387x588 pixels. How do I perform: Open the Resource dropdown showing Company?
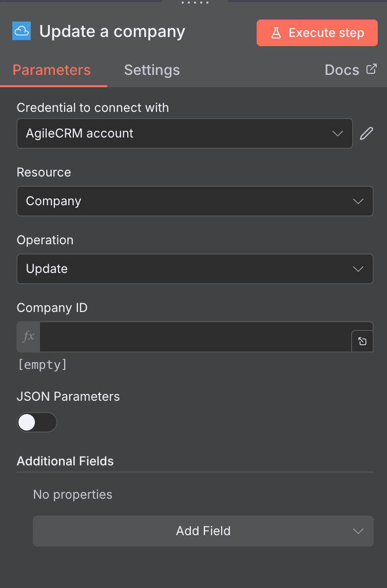pos(195,201)
